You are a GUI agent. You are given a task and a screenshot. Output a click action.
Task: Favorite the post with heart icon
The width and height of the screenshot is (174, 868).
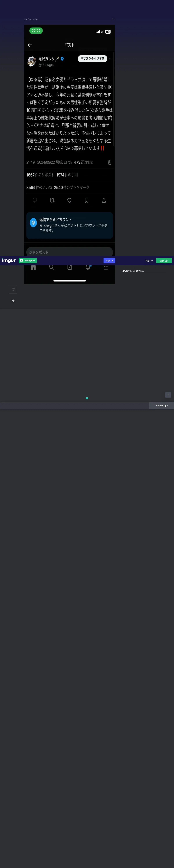[x=13, y=289]
